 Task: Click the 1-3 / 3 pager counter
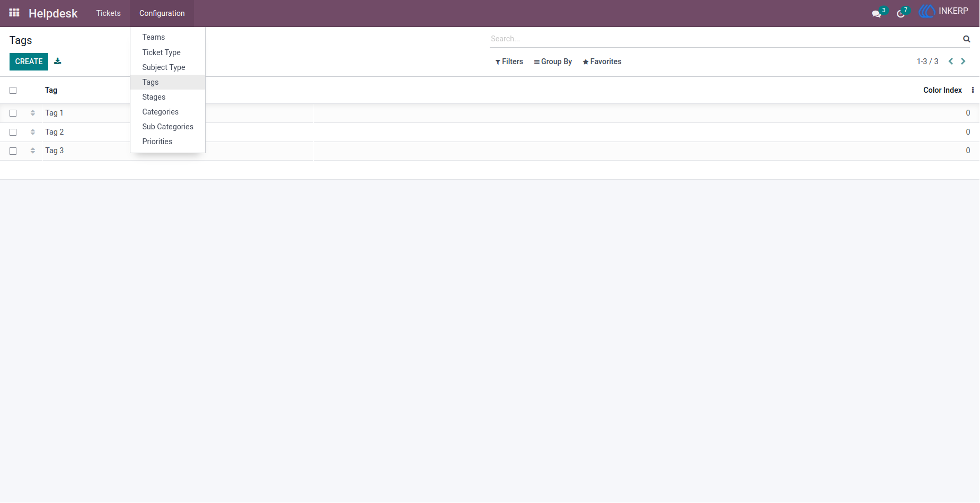[927, 61]
